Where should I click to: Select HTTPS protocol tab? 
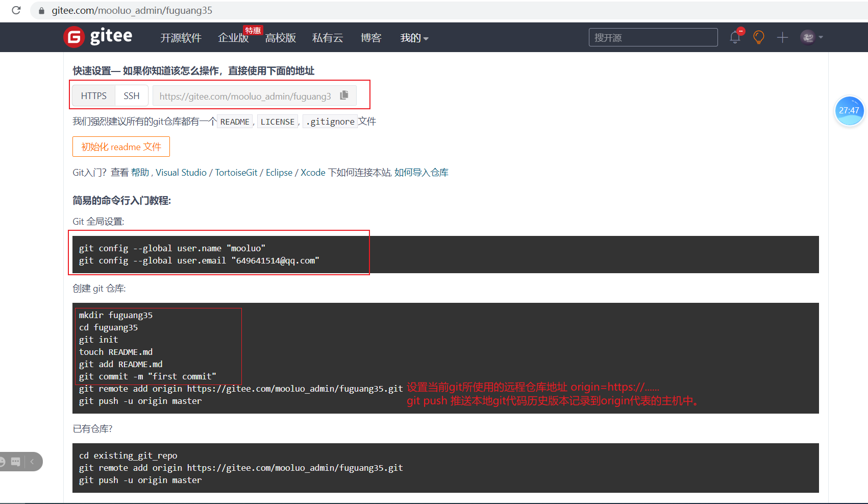(94, 95)
